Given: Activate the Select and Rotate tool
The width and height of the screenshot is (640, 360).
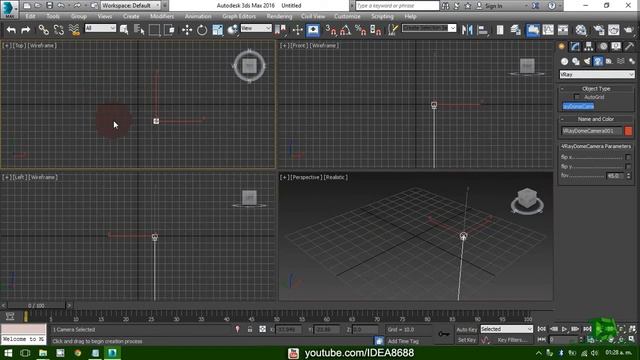Looking at the screenshot, I should pyautogui.click(x=202, y=30).
